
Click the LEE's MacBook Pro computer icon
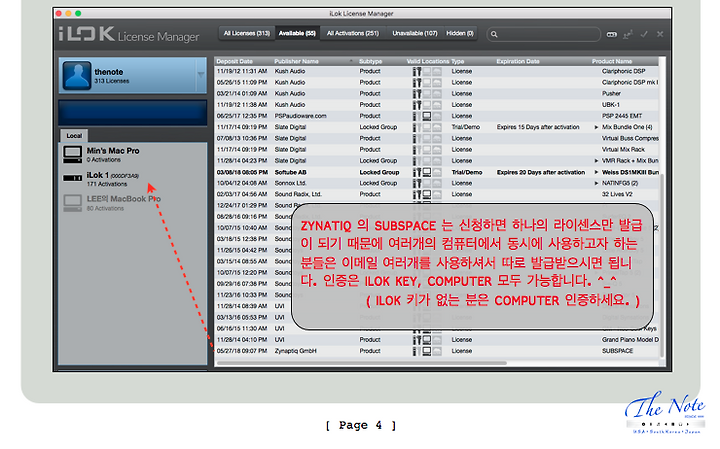pos(73,203)
